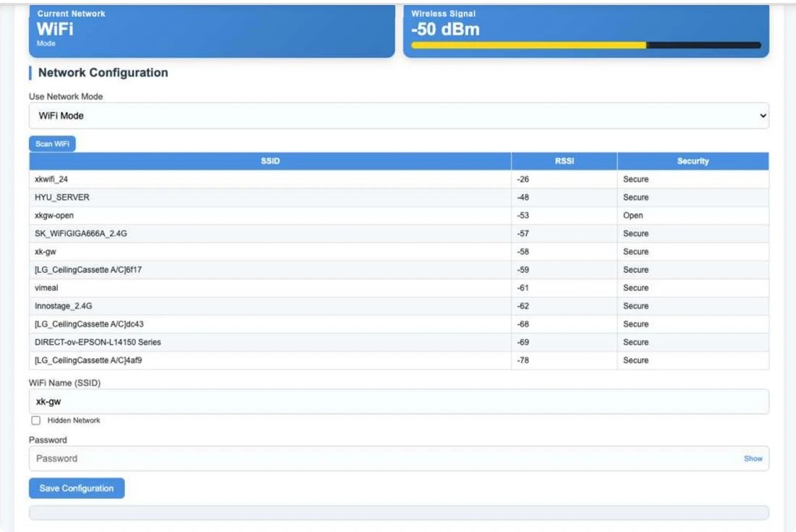This screenshot has height=532, width=796.
Task: Select the xkgw-open network row
Action: tap(399, 215)
